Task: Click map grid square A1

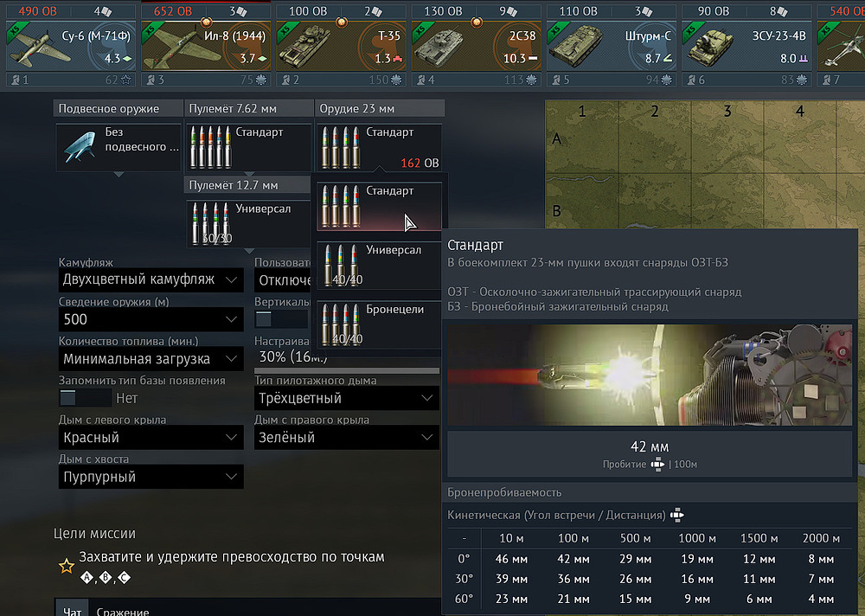Action: click(x=582, y=138)
